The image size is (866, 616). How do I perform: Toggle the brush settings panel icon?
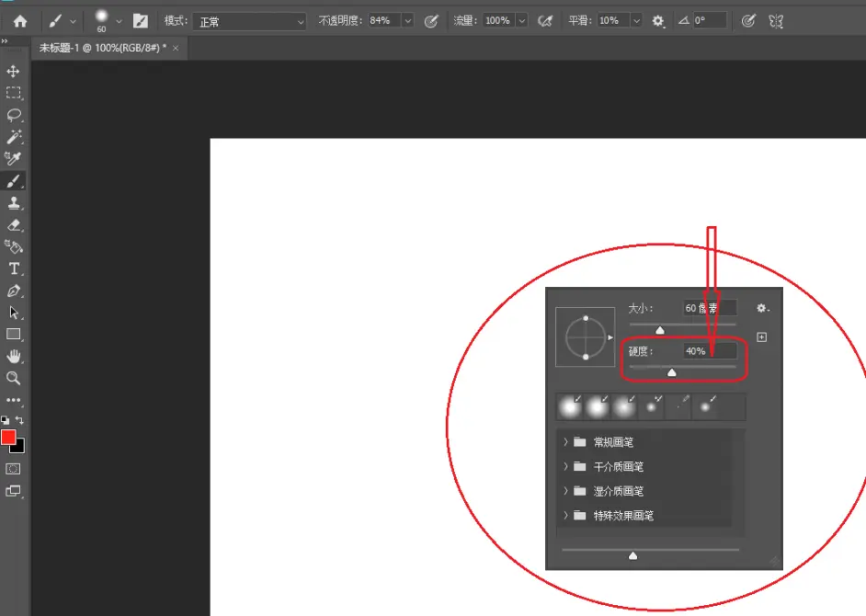[141, 21]
